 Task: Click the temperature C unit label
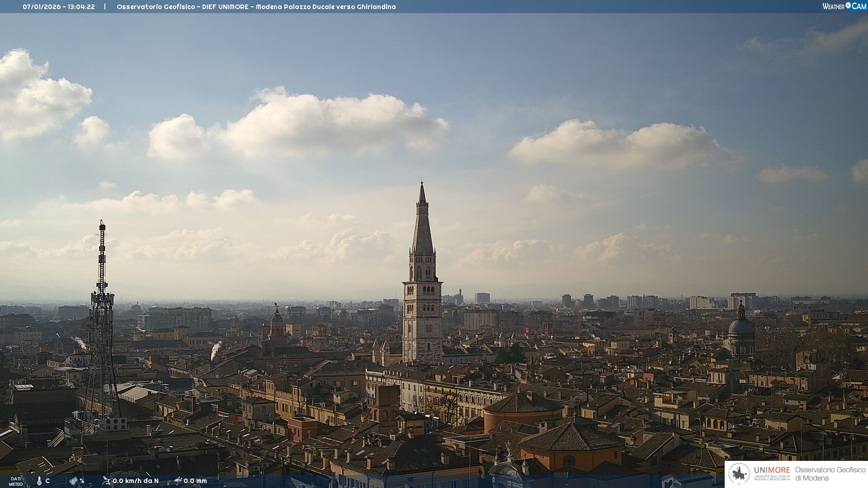coord(47,481)
